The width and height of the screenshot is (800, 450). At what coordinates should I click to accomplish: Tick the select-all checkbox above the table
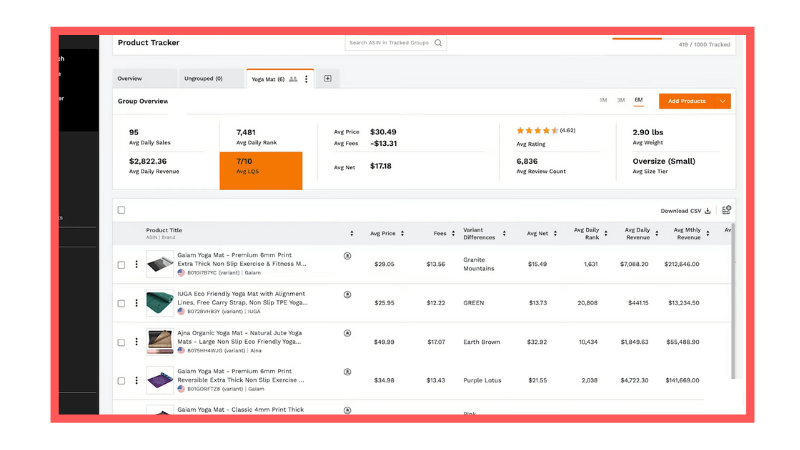click(x=122, y=210)
